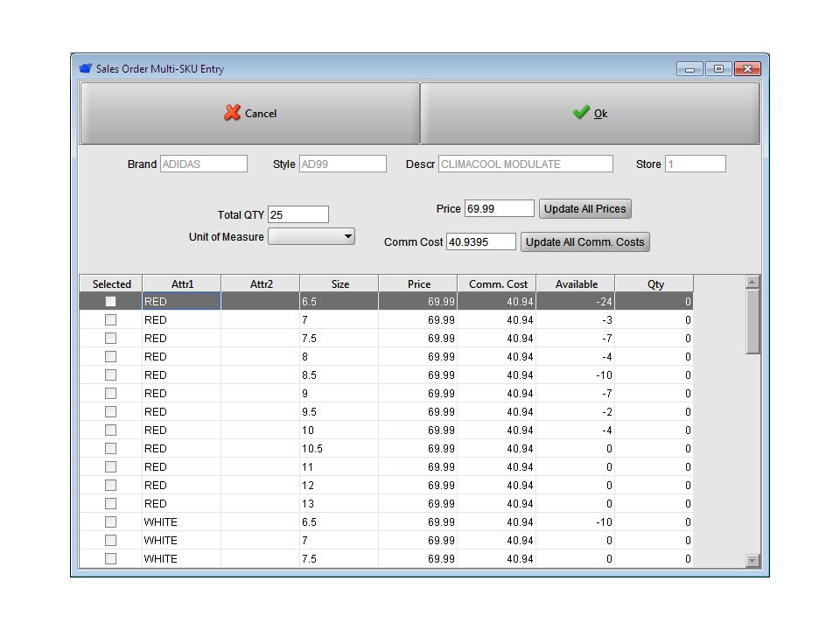Viewport: 840px width, 630px height.
Task: Check the Selected box for RED 7
Action: pos(110,320)
